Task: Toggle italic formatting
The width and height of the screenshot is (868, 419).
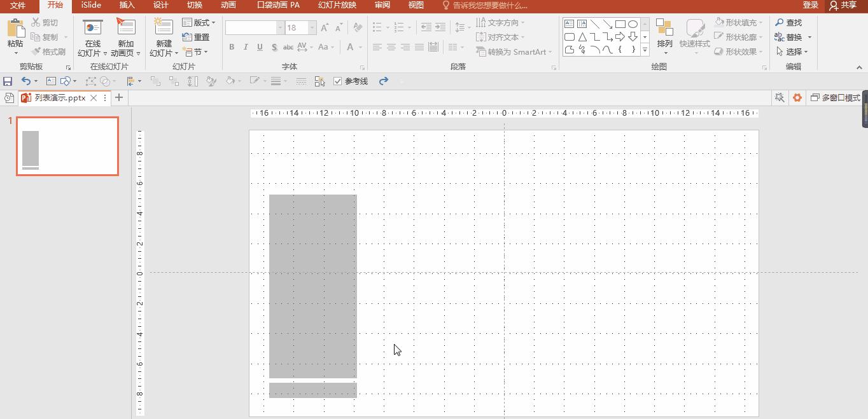Action: (x=245, y=47)
